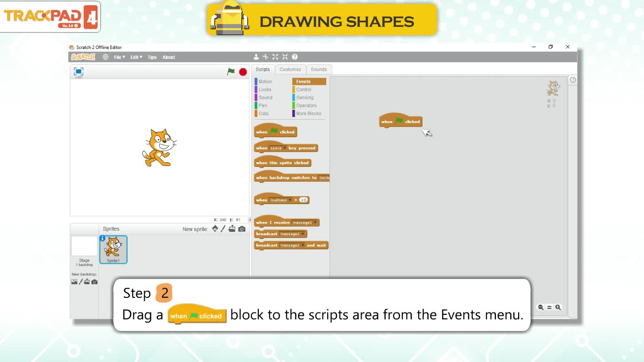This screenshot has height=362, width=644.
Task: Click the red stop sign button
Action: (x=243, y=72)
